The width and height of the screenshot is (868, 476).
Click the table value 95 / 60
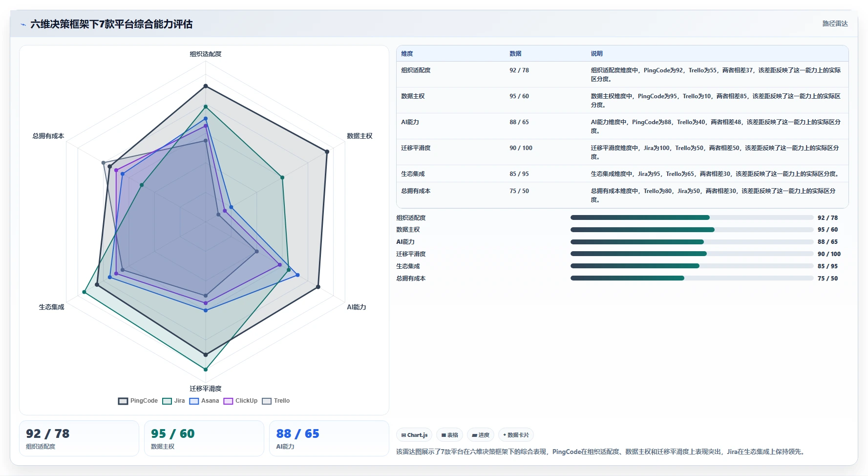tap(519, 96)
